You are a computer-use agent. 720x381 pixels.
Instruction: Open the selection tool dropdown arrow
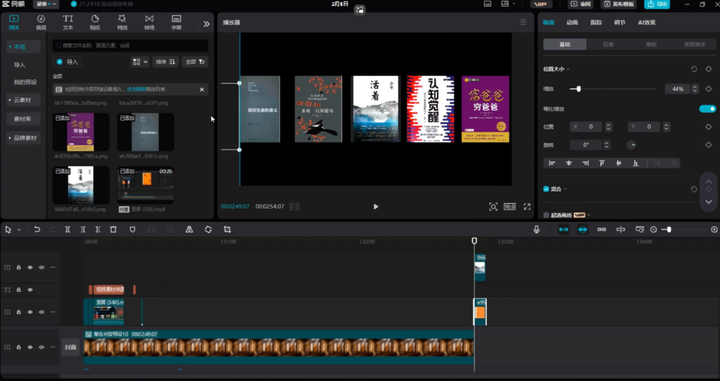[19, 230]
